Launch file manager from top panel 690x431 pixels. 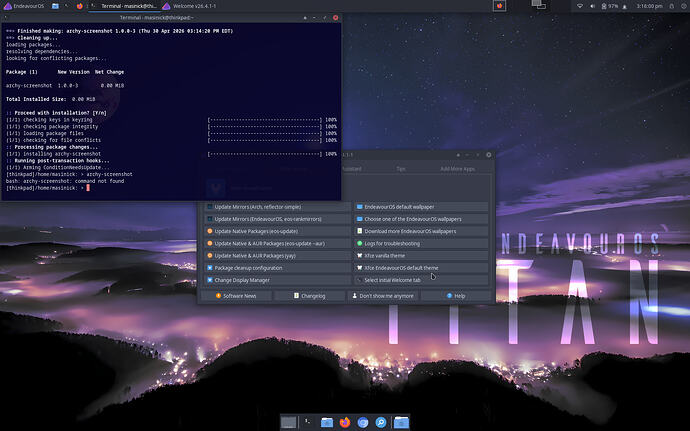[55, 6]
